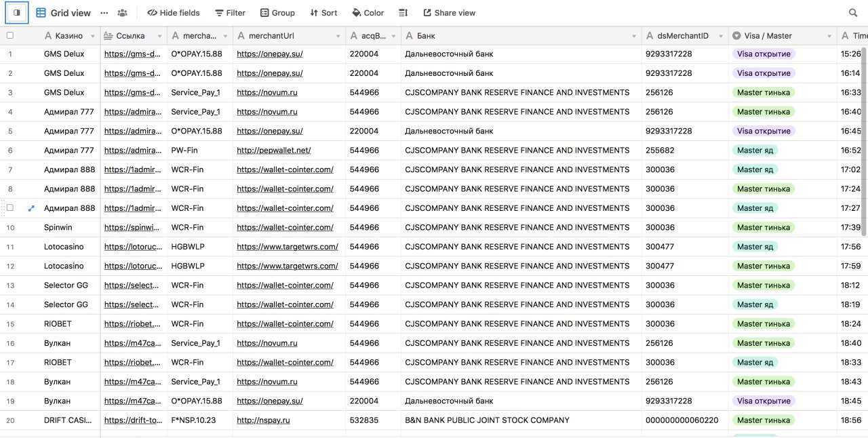Open Hide fields panel
This screenshot has width=868, height=438.
(x=174, y=13)
